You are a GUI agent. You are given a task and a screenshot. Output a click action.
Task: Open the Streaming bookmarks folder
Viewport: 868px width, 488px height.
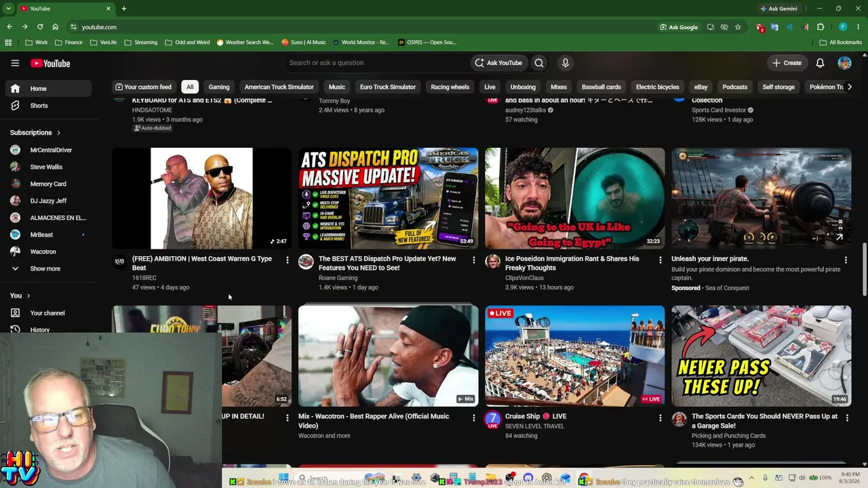(x=140, y=42)
